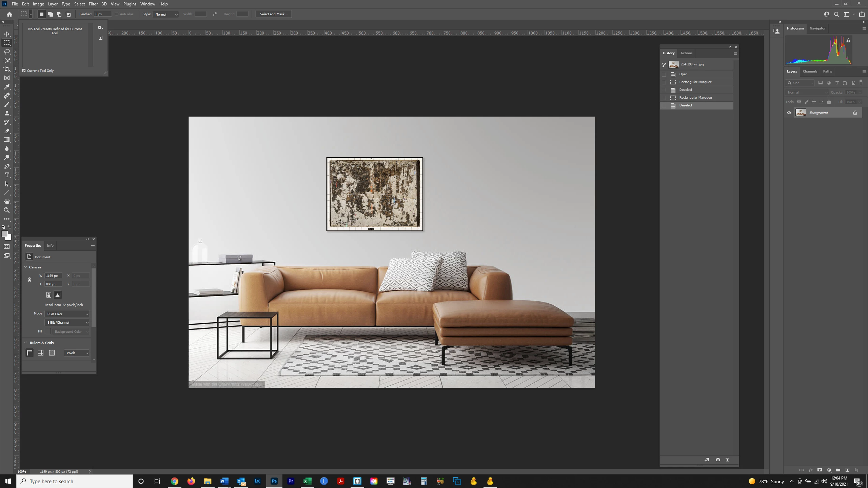
Task: Click the foreground color swatch
Action: point(4,234)
